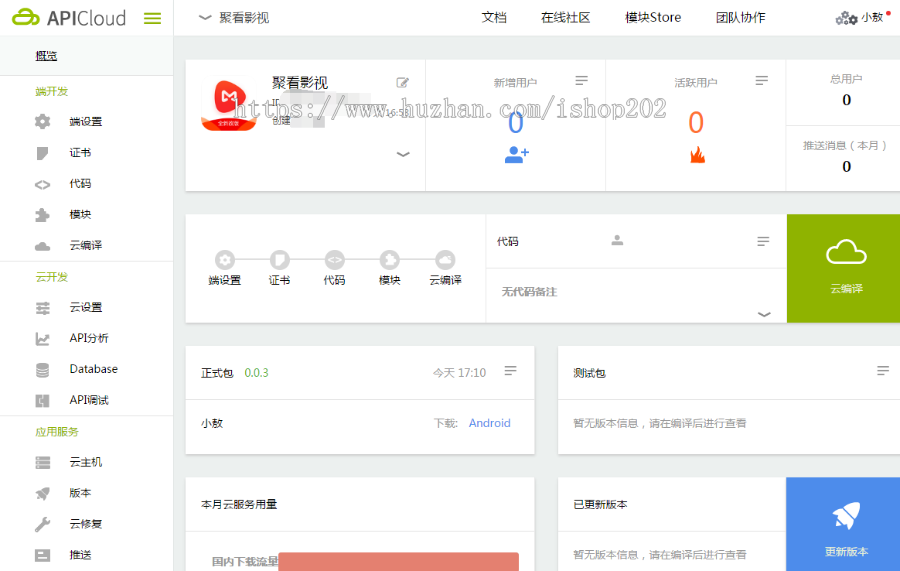Download the Android package link
The image size is (900, 571).
click(489, 423)
